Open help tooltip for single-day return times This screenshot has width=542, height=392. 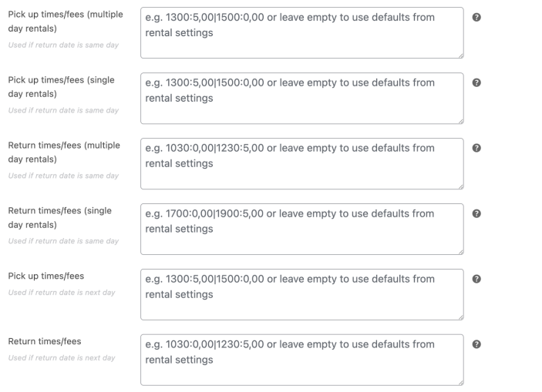tap(477, 213)
